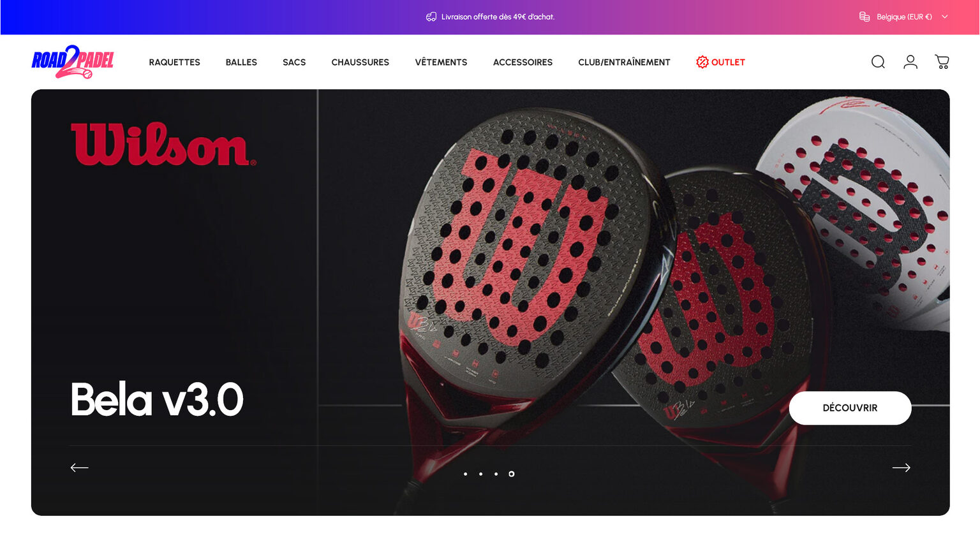Click the Road2Padel logo

73,62
